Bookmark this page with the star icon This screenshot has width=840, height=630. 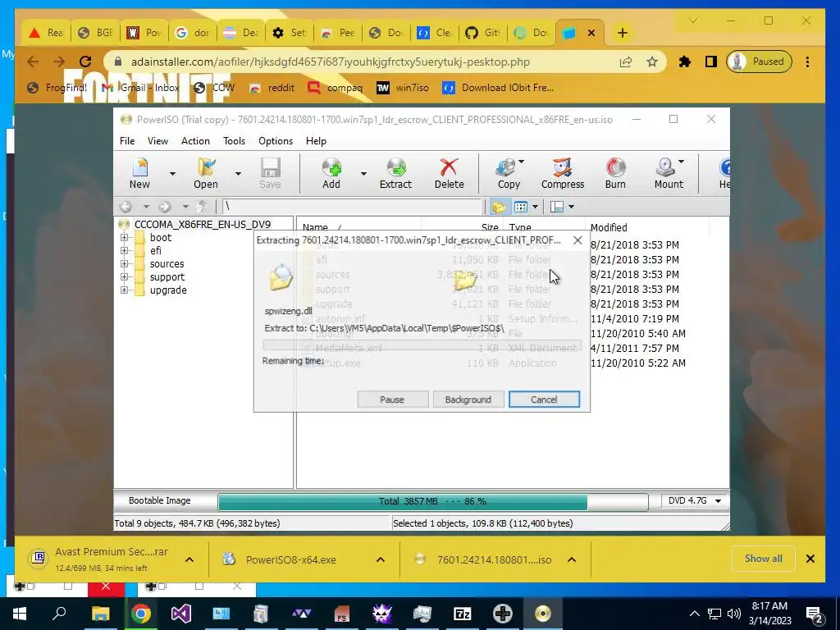(x=651, y=62)
